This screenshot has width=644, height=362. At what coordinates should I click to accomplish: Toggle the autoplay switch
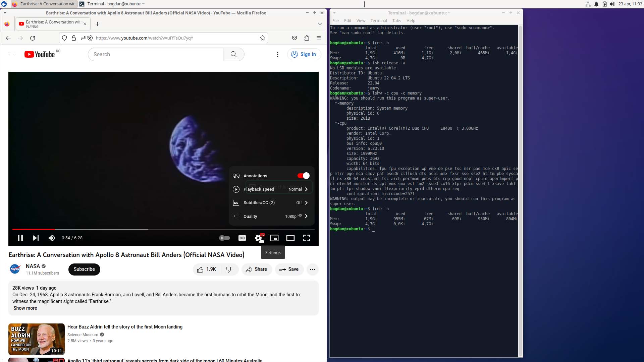click(x=224, y=238)
